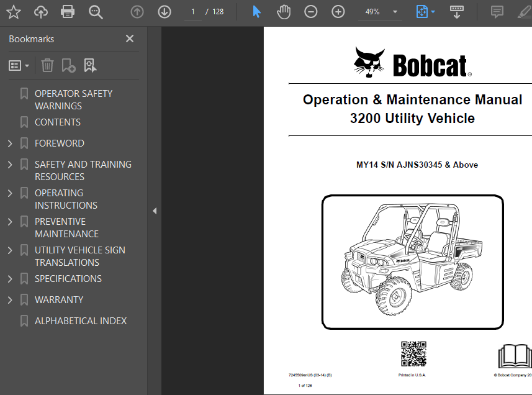The height and width of the screenshot is (395, 532).
Task: Open page fit options dropdown arrow
Action: pyautogui.click(x=433, y=12)
